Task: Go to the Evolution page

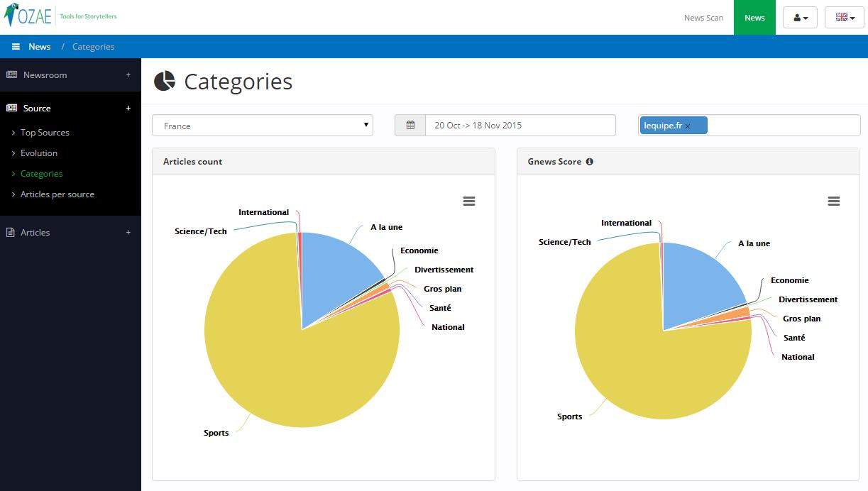Action: [x=39, y=153]
